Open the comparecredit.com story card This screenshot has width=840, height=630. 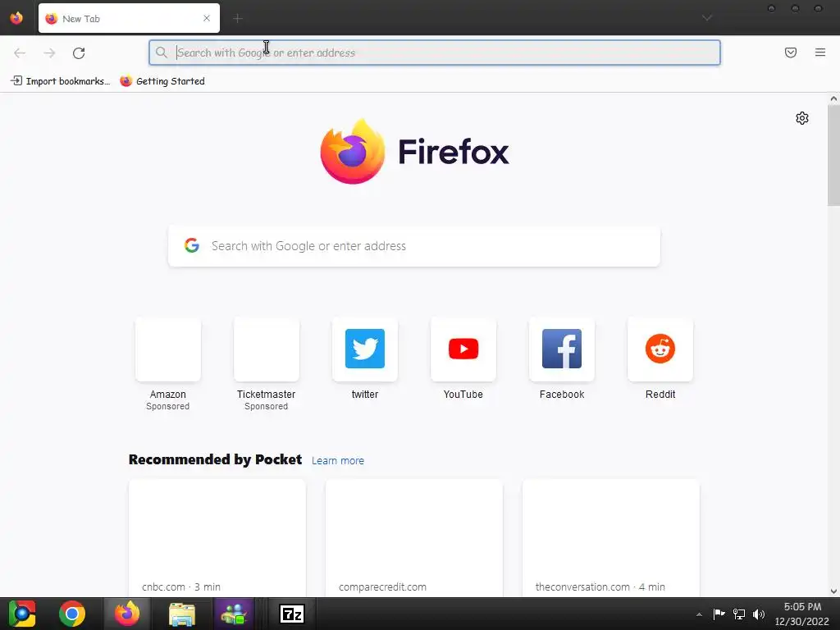(414, 538)
